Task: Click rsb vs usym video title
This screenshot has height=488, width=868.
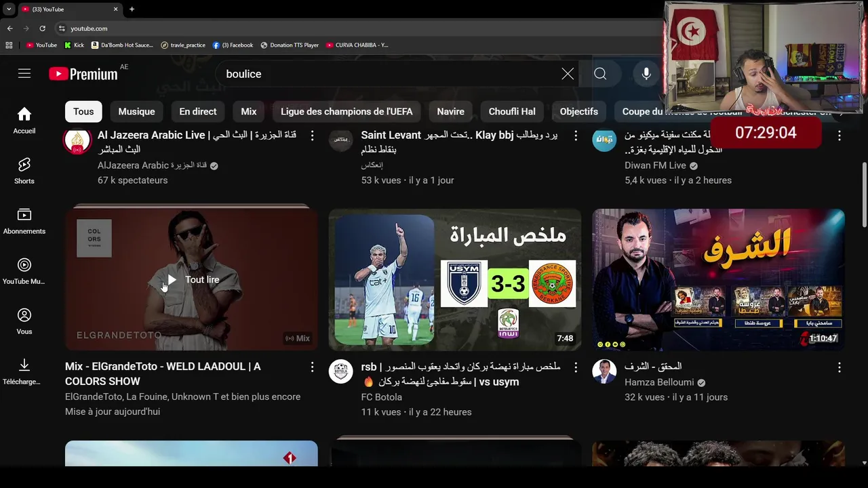Action: click(460, 374)
